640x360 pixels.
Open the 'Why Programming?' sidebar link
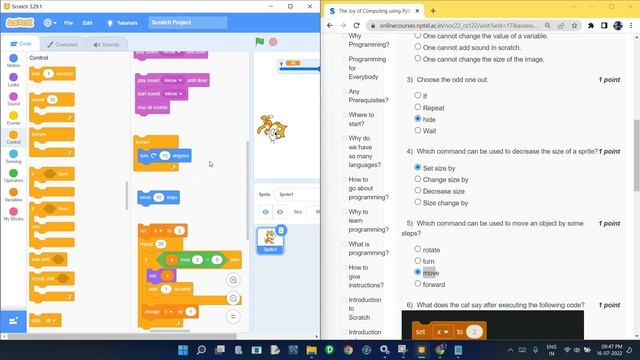click(369, 40)
